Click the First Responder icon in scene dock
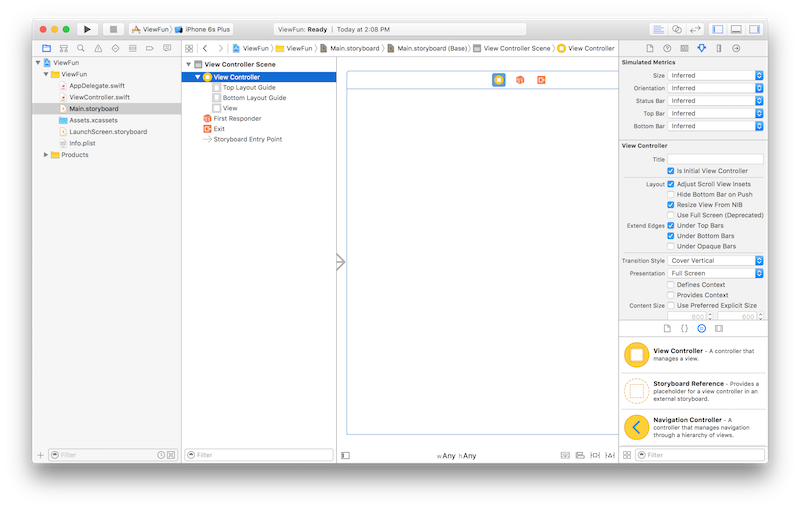The image size is (800, 509). click(520, 80)
